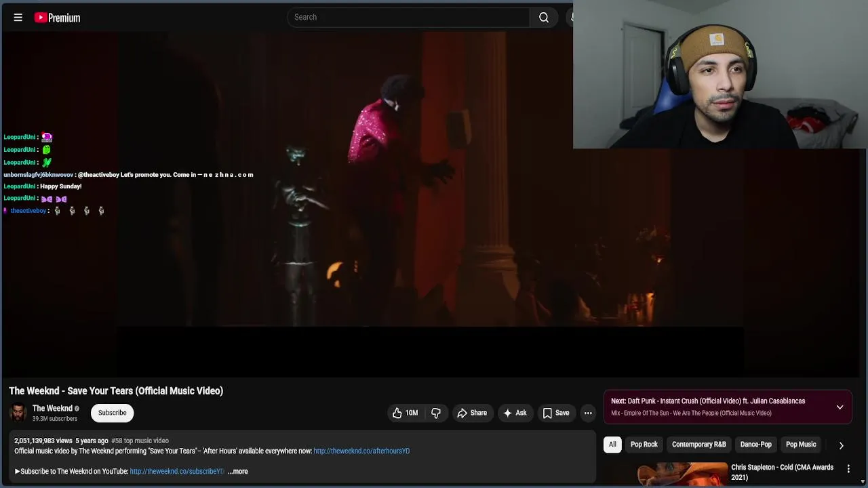Click the magnifier search button
This screenshot has width=868, height=488.
544,18
